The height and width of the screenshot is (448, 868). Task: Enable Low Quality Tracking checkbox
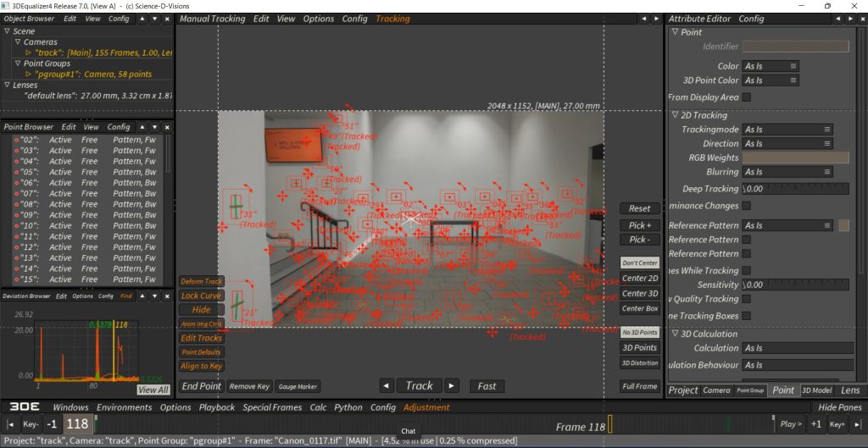tap(746, 299)
